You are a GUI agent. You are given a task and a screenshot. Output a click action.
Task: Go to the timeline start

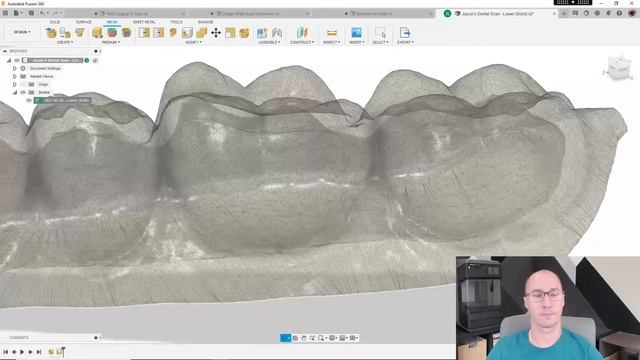pos(5,351)
